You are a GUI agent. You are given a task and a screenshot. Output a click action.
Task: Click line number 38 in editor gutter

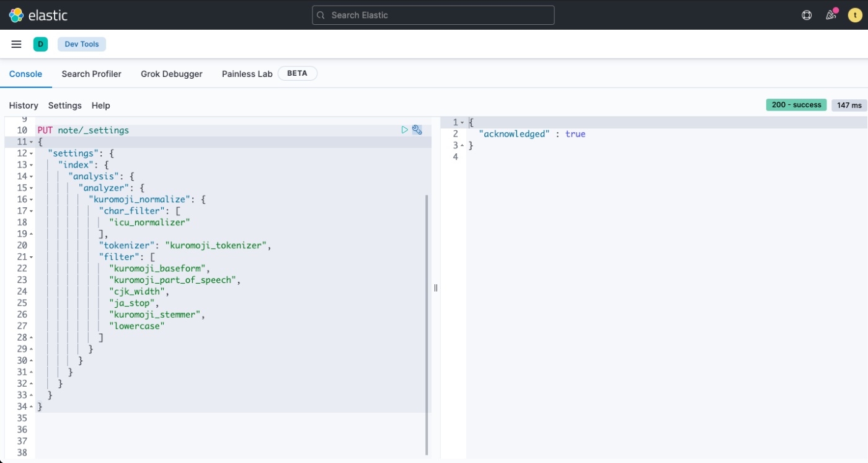coord(22,452)
